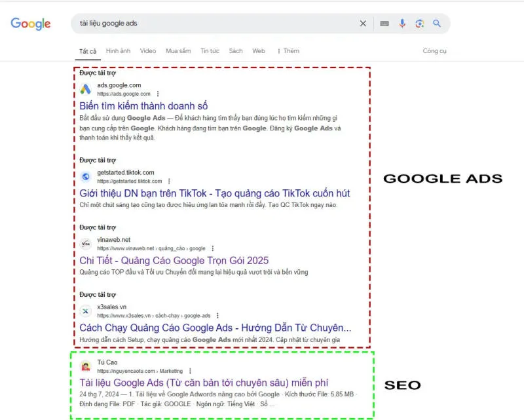
Task: Click 'Được tài trợ' label above getstarted.tiktok.com
Action: click(98, 160)
